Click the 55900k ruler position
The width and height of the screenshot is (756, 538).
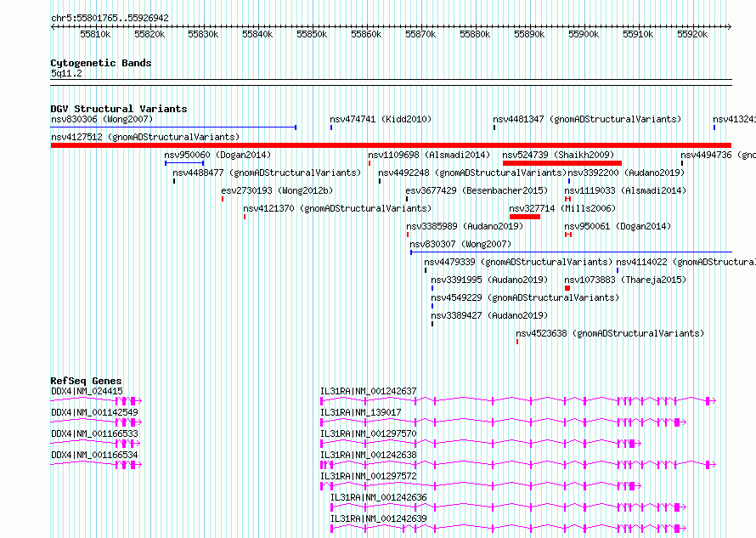(x=584, y=34)
